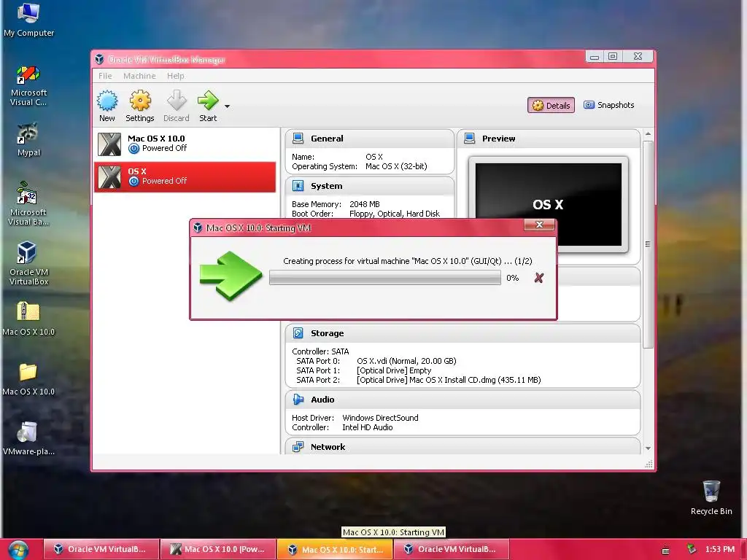The width and height of the screenshot is (747, 560).
Task: Click the scrollbar up arrow
Action: 648,134
